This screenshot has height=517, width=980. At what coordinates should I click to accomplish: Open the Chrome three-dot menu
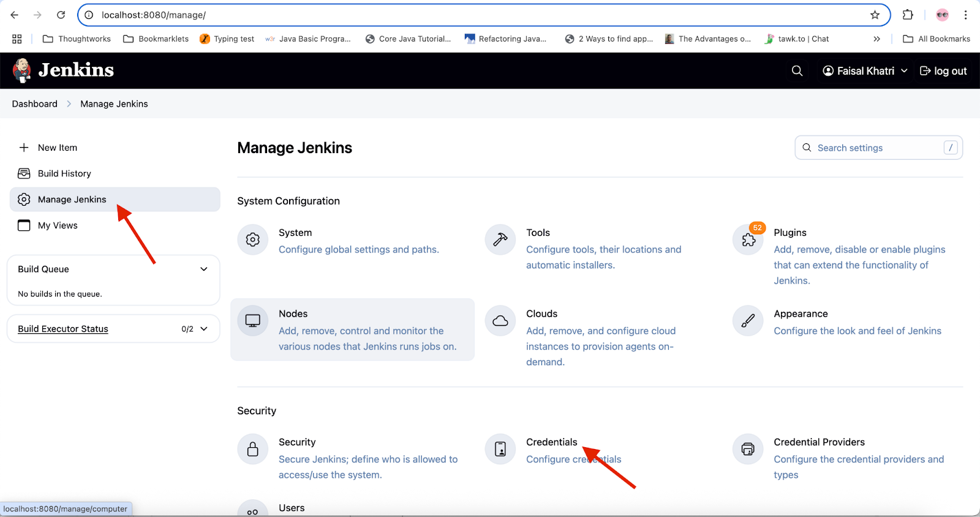966,15
